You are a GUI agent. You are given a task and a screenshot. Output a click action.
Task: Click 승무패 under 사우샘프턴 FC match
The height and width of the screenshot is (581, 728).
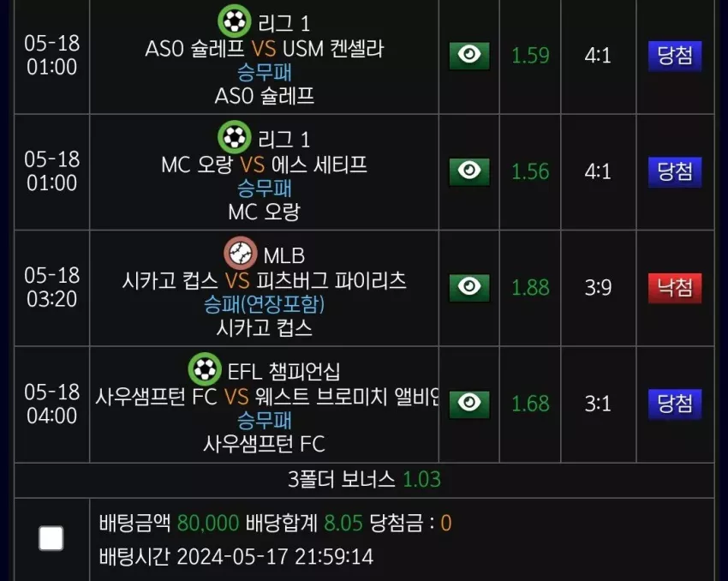(264, 420)
